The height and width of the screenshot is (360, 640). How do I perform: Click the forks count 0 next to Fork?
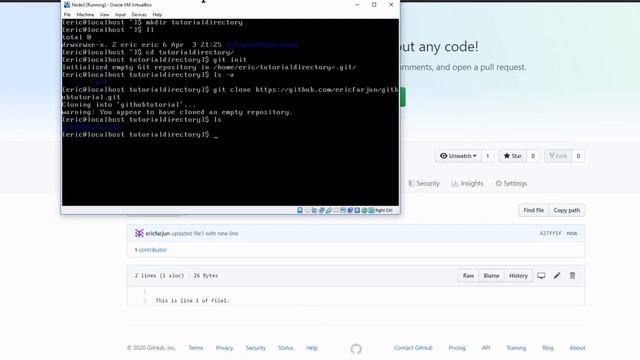tap(578, 156)
